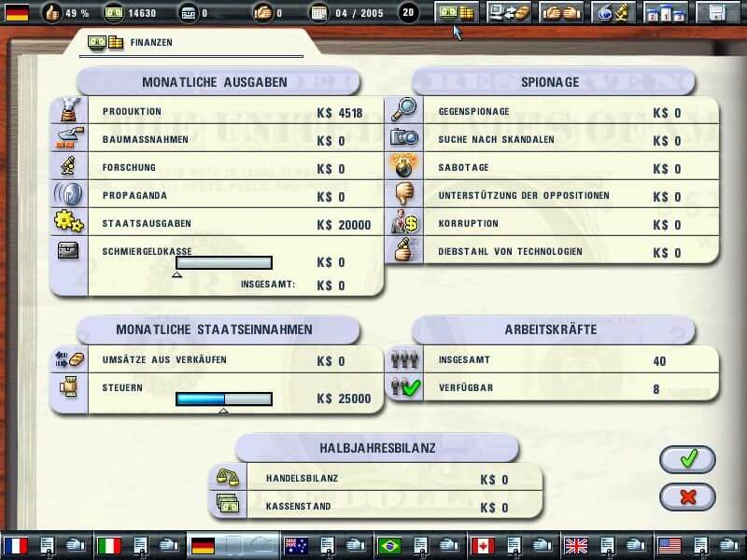This screenshot has height=560, width=747.
Task: Open the research microscope toolbar icon
Action: pos(613,13)
